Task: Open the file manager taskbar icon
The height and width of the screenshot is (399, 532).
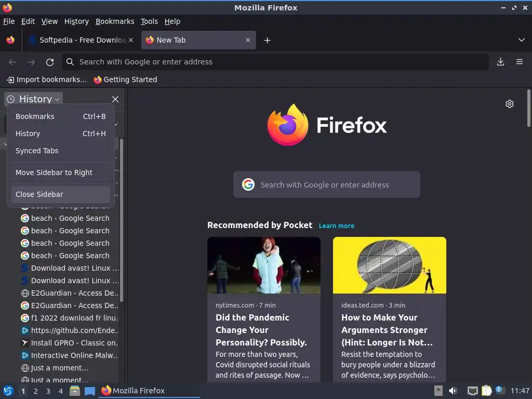Action: coord(75,391)
